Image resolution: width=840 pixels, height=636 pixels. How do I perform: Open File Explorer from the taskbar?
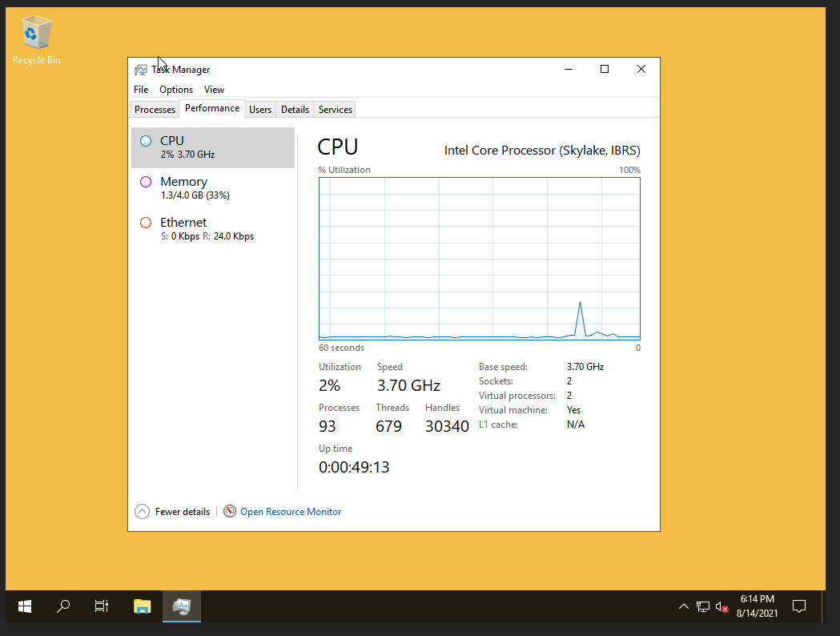click(143, 606)
